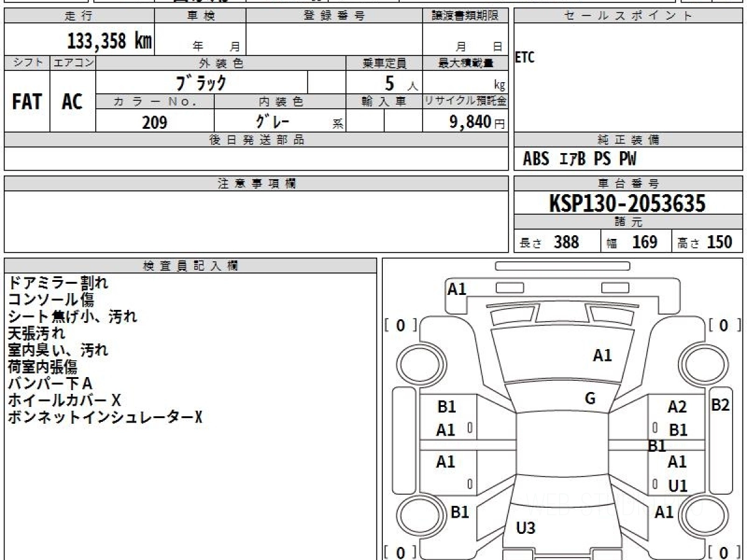747x560 pixels.
Task: Click the 内装色 header
Action: pos(280,101)
